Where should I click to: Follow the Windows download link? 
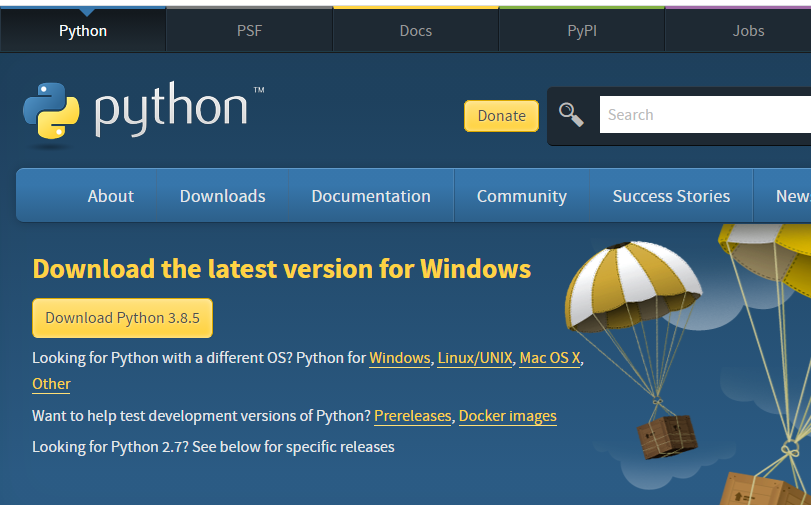click(399, 358)
